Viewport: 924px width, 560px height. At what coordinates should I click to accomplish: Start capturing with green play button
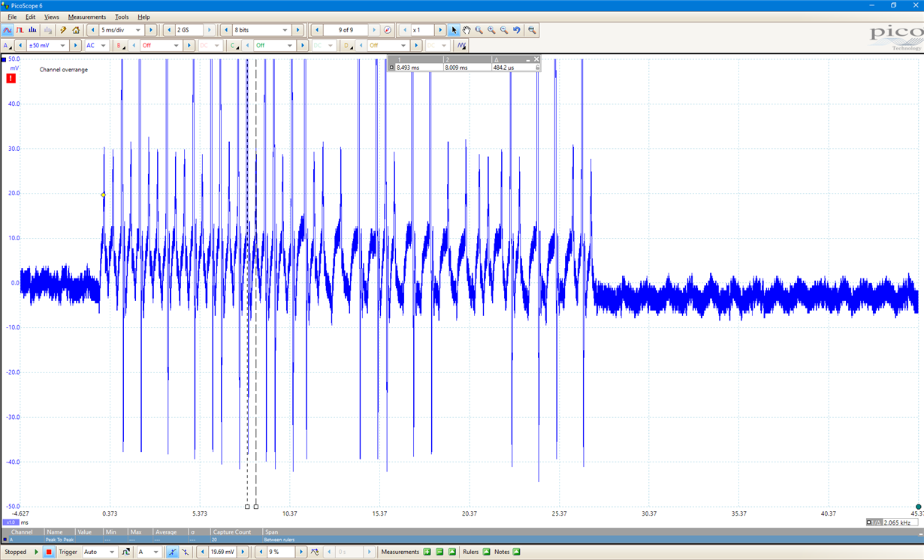click(x=36, y=552)
